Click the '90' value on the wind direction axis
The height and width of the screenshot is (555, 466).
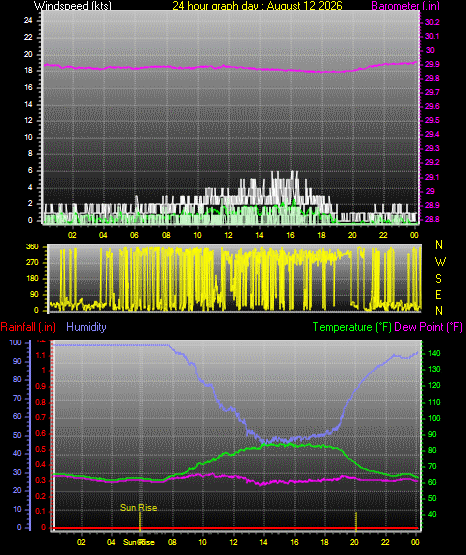(35, 294)
